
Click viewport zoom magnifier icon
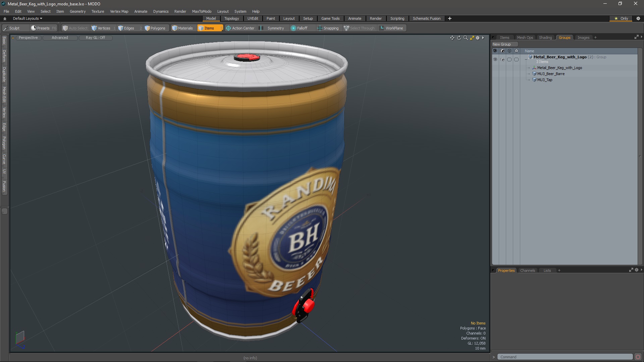[x=466, y=38]
